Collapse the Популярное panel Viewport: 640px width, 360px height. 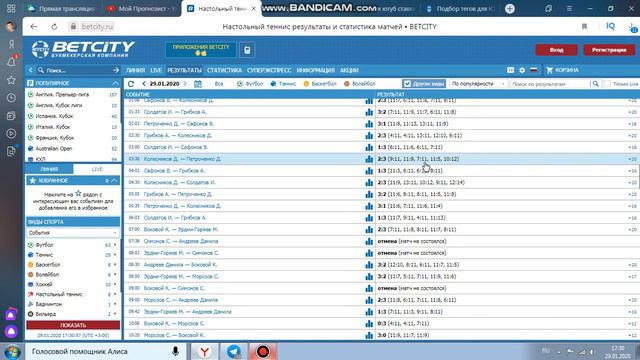[x=115, y=83]
